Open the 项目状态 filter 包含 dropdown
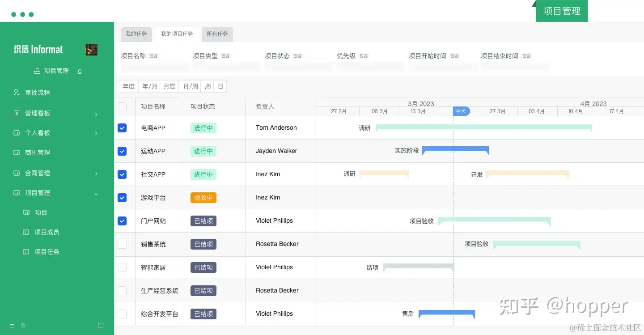 (297, 56)
